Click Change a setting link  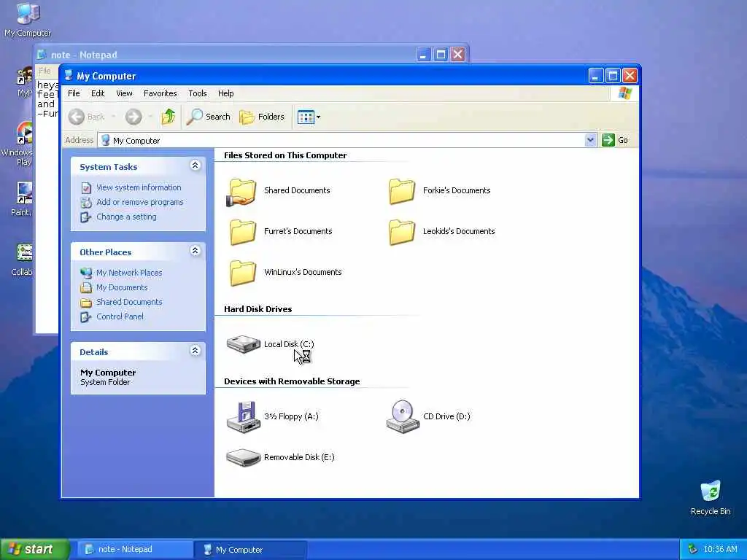126,217
